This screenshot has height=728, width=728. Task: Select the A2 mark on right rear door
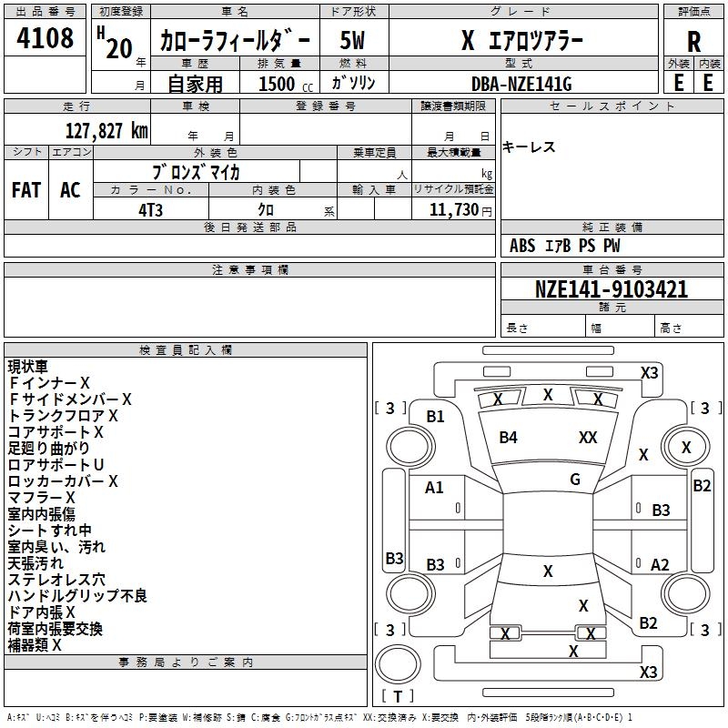click(660, 564)
